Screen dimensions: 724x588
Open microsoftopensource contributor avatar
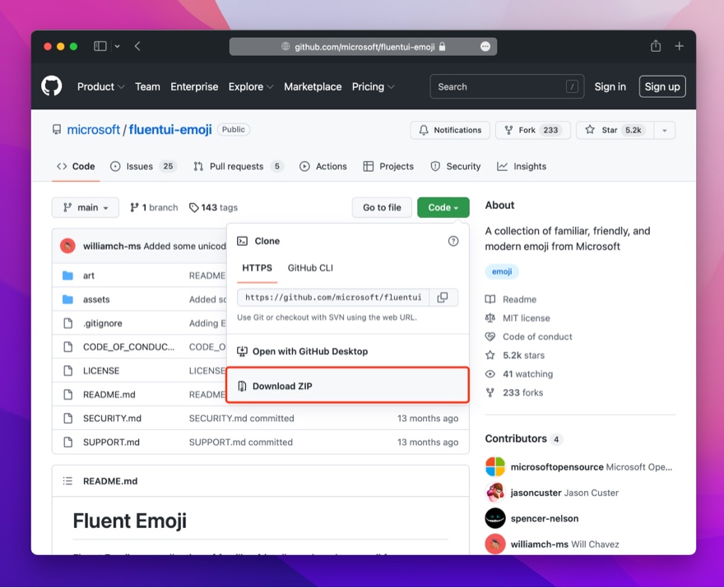(x=495, y=466)
